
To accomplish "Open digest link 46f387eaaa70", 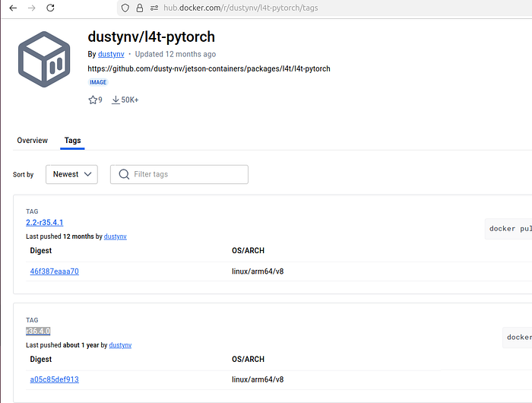I will tap(54, 271).
